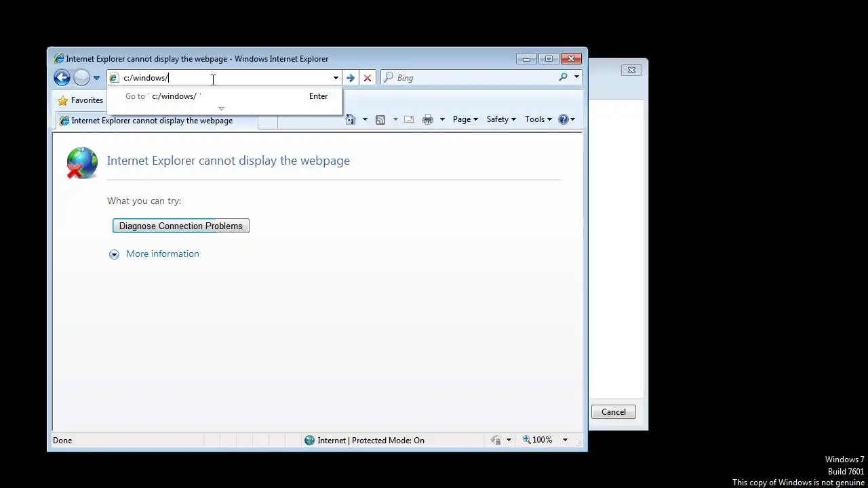
Task: Click the Print icon
Action: tap(427, 119)
